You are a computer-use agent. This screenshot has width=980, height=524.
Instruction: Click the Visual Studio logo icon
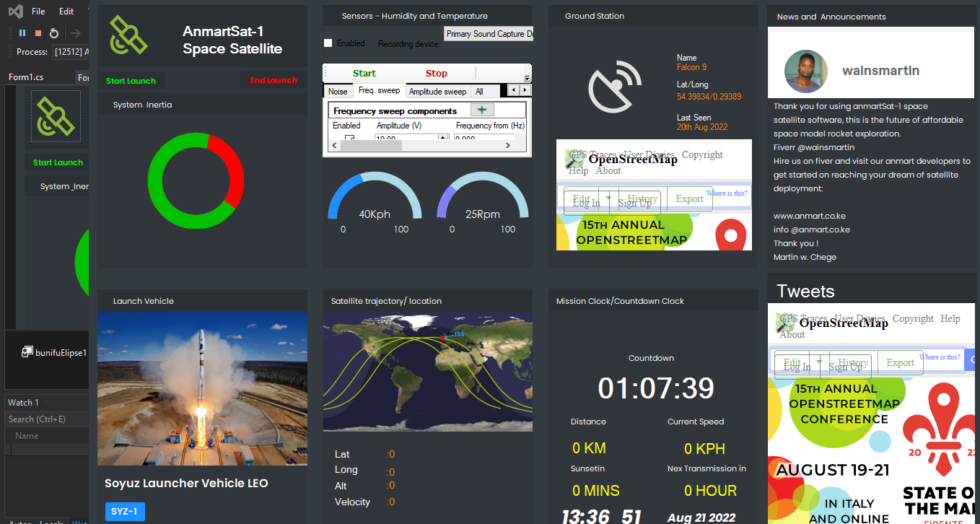[x=16, y=12]
